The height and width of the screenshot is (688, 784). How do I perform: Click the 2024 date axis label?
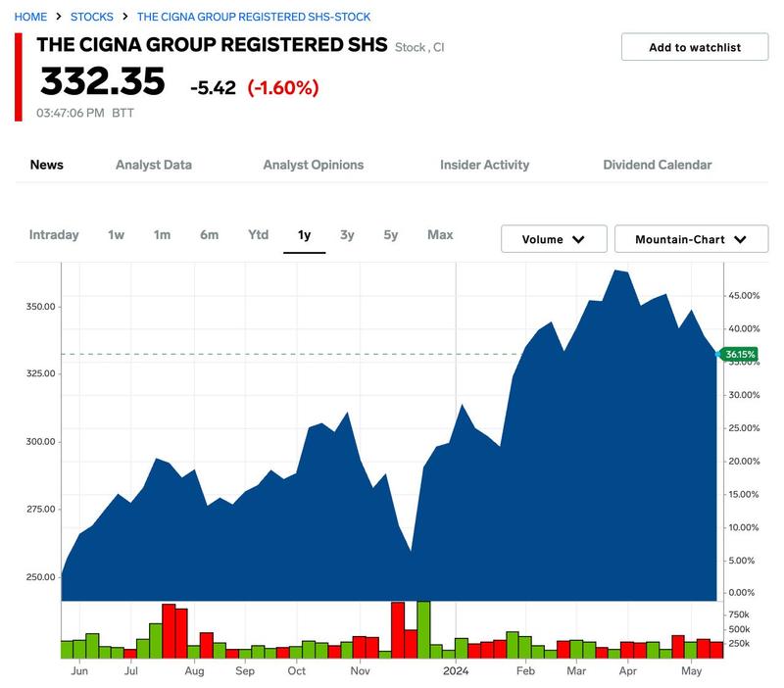pyautogui.click(x=456, y=671)
